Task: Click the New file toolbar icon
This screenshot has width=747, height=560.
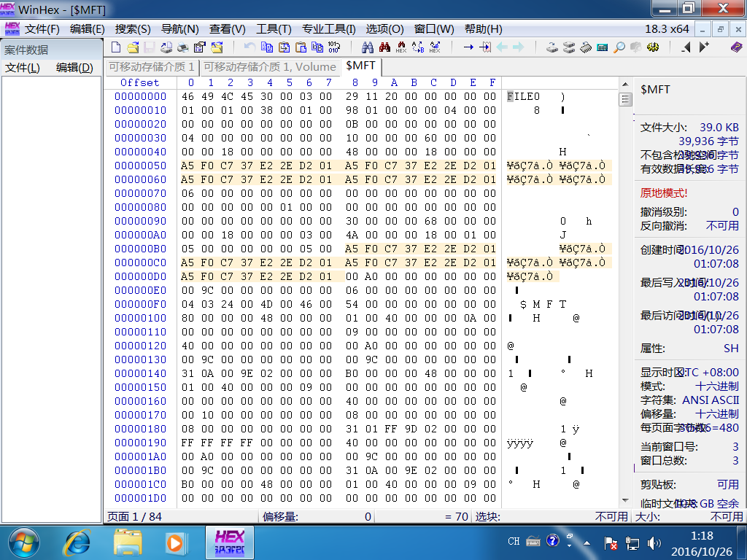Action: tap(116, 47)
